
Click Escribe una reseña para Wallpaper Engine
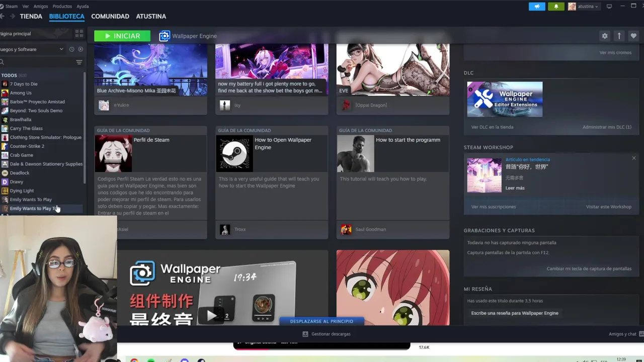pos(515,313)
